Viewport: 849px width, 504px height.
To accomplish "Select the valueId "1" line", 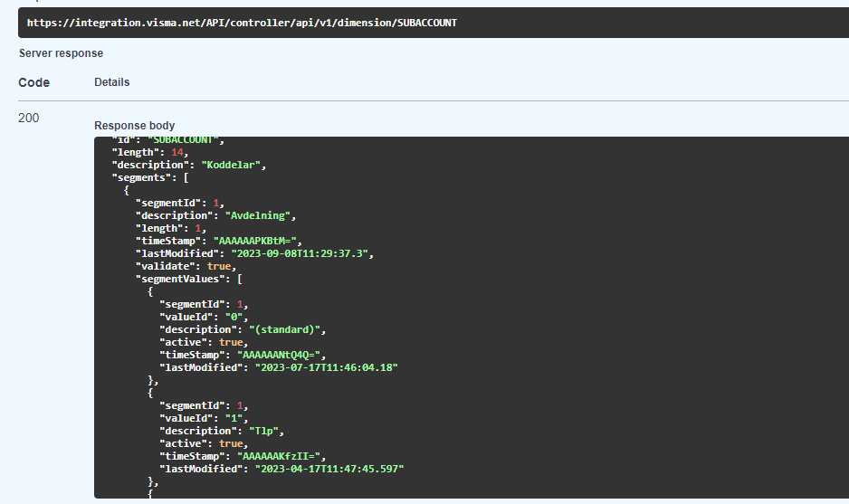I will [204, 418].
